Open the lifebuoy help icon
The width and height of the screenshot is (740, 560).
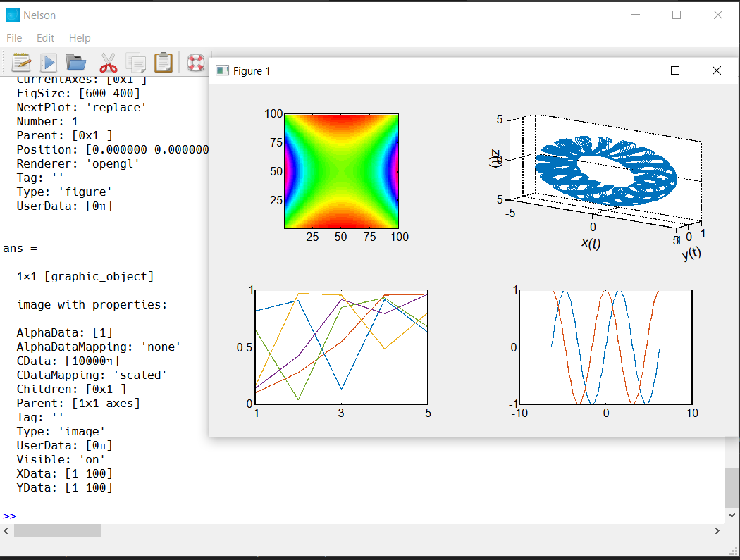pyautogui.click(x=195, y=62)
